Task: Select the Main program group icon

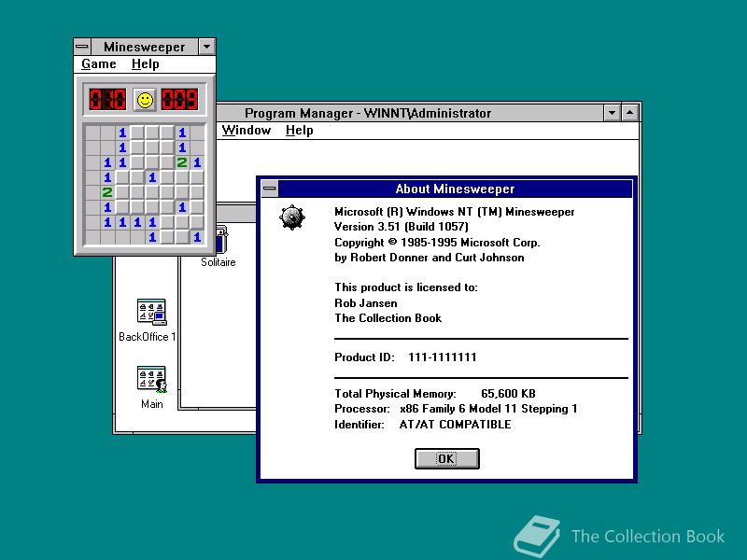Action: click(151, 387)
